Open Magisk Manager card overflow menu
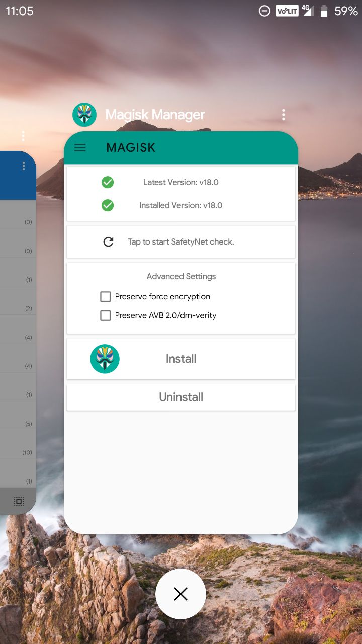The width and height of the screenshot is (362, 644). coord(284,115)
